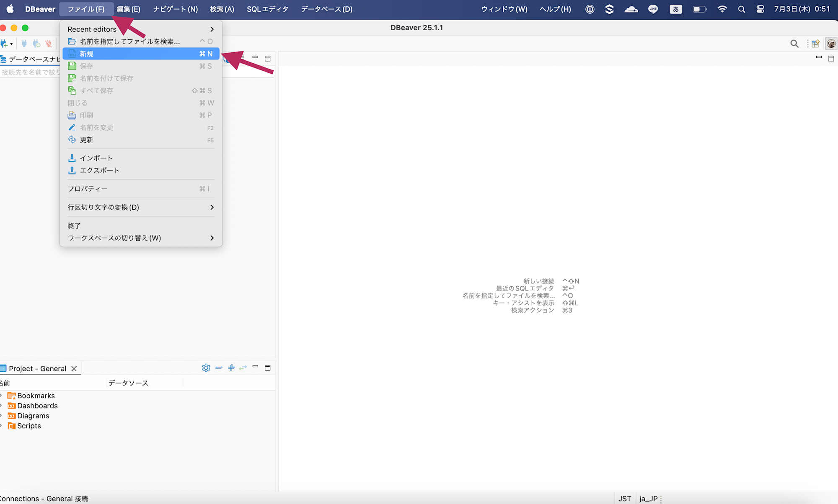
Task: Click JST timezone in status bar
Action: (x=625, y=499)
